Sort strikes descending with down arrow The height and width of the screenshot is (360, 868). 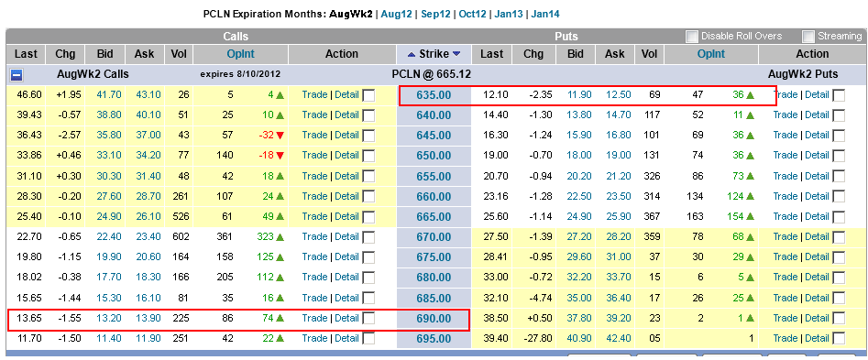click(x=456, y=54)
